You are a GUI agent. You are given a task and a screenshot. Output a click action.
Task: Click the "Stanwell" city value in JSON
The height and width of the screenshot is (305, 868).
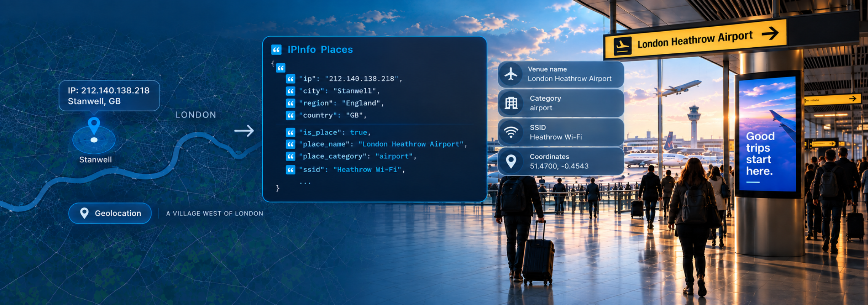pyautogui.click(x=355, y=91)
